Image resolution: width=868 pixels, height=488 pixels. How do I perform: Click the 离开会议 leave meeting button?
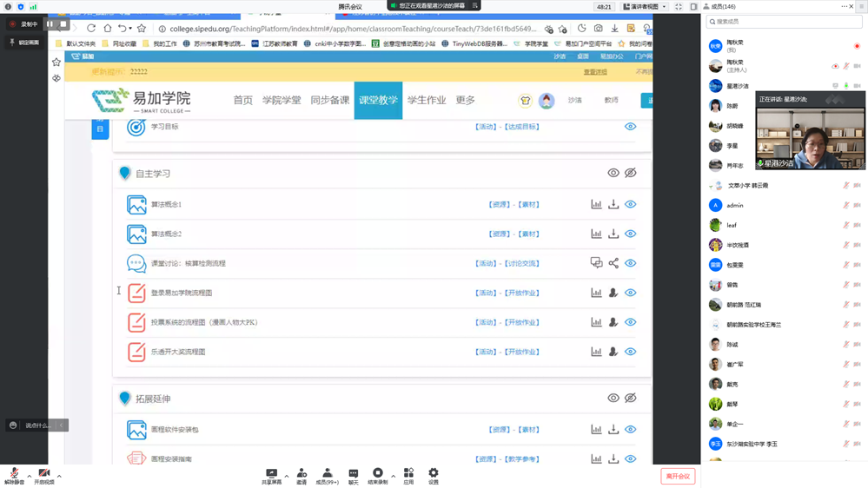click(678, 476)
